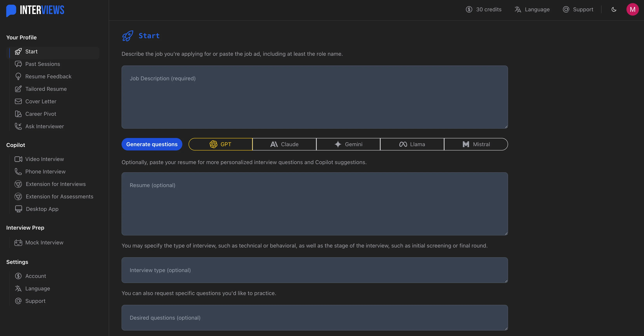Open Mock Interview robot icon
Screen dimensions: 644x336
(18, 243)
